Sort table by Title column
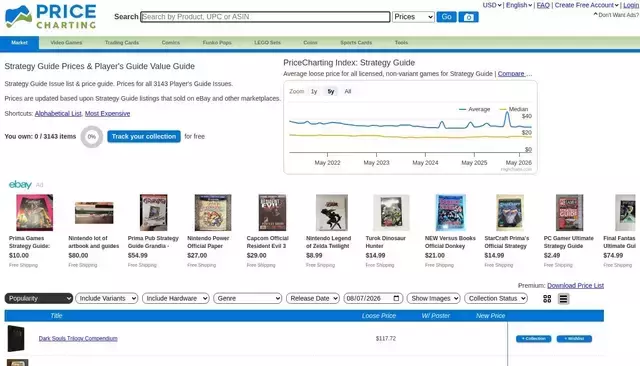640x366 pixels. pyautogui.click(x=56, y=316)
